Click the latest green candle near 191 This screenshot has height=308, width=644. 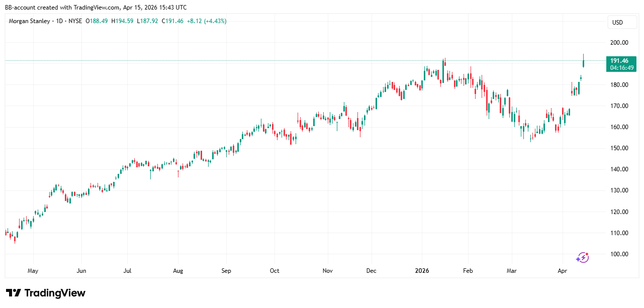[583, 62]
